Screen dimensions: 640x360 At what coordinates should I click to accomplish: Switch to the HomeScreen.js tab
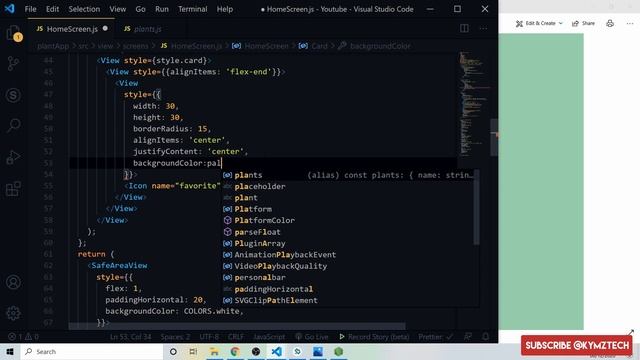(72, 29)
